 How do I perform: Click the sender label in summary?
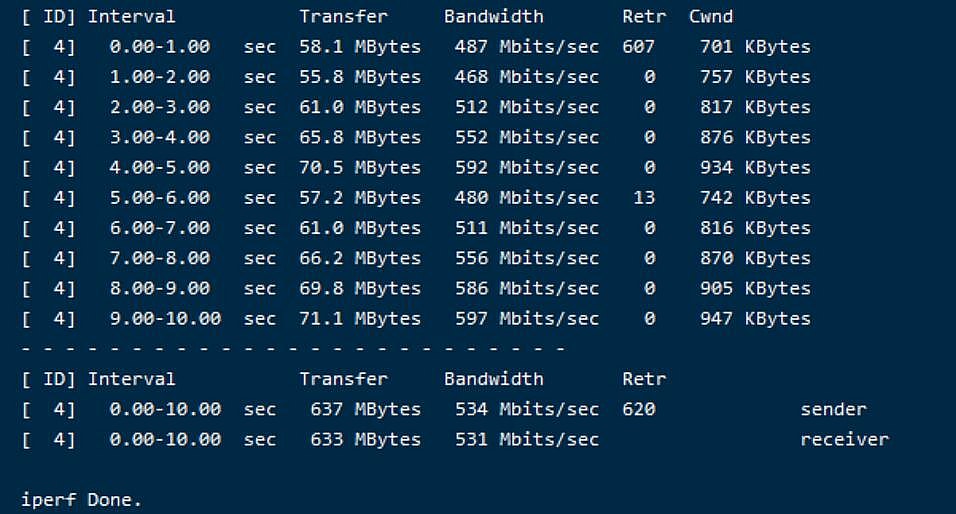pos(833,409)
